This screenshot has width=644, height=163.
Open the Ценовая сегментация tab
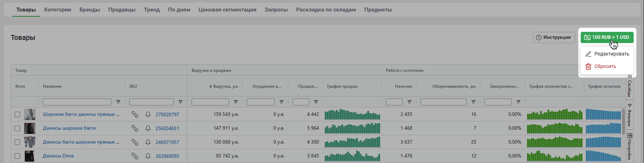[x=227, y=10]
